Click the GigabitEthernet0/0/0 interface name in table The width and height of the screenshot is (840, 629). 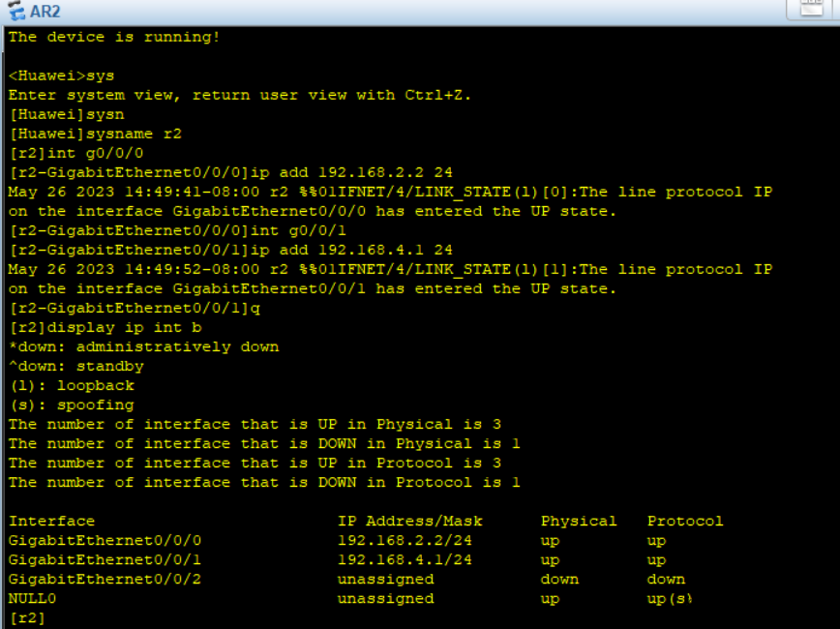[105, 540]
